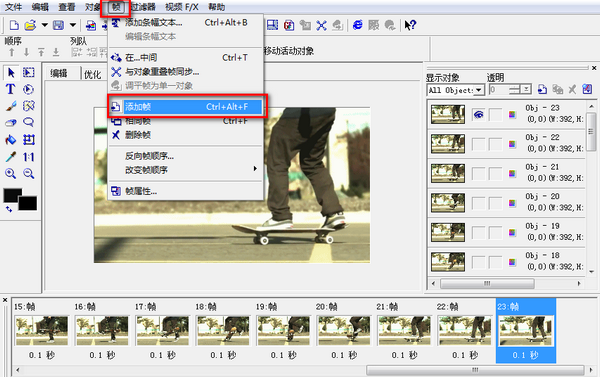The image size is (600, 377).
Task: Select the Transform tool
Action: pos(29,140)
